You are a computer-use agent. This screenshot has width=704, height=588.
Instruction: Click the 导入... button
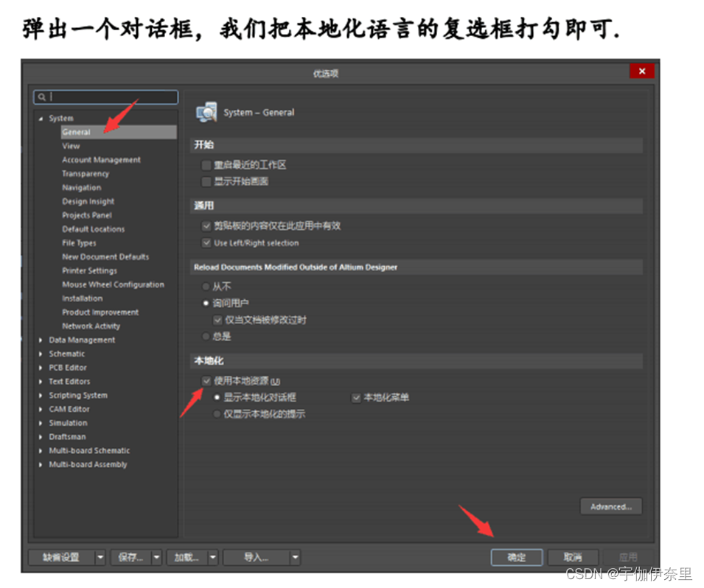click(x=256, y=558)
